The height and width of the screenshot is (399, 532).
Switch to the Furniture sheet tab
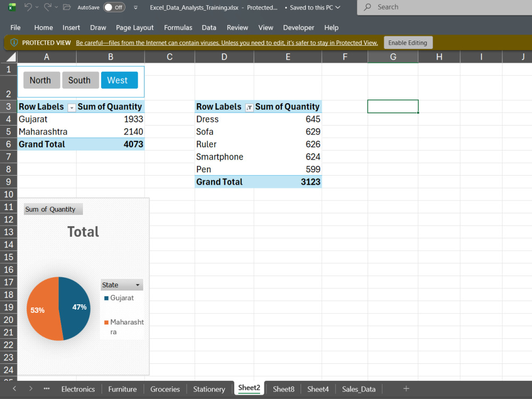[x=122, y=389]
